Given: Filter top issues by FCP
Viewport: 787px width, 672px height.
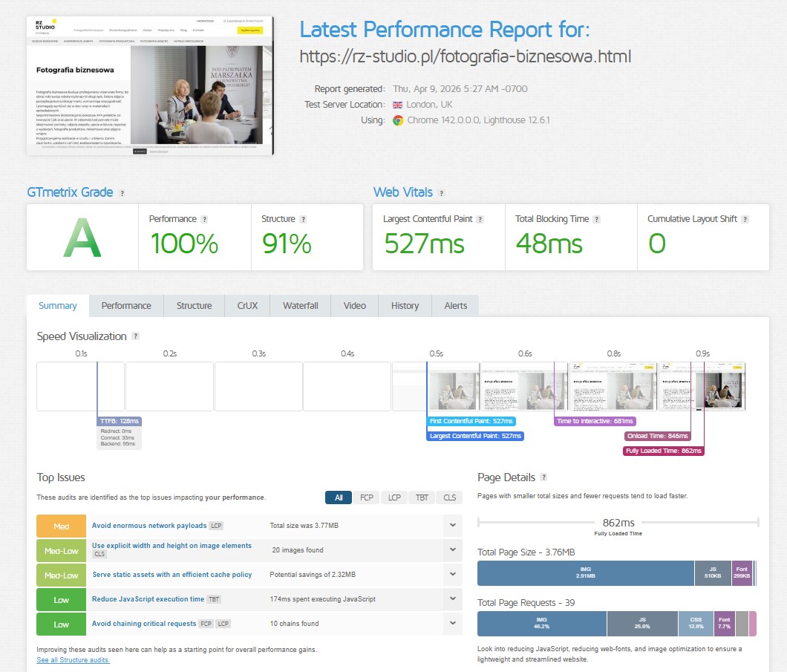Looking at the screenshot, I should point(366,498).
